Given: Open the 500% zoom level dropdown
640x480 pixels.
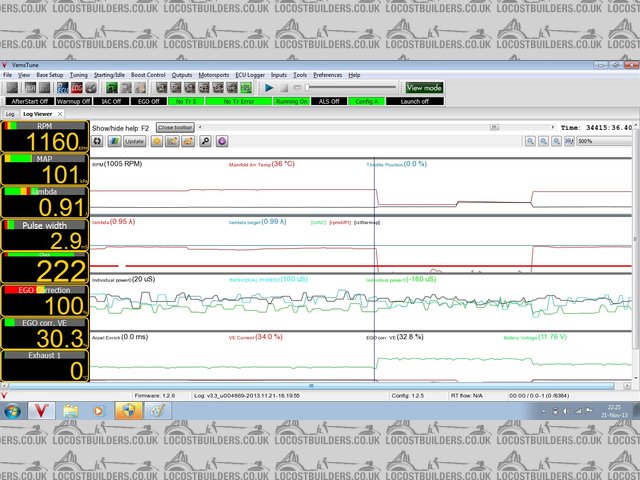Looking at the screenshot, I should coord(604,141).
